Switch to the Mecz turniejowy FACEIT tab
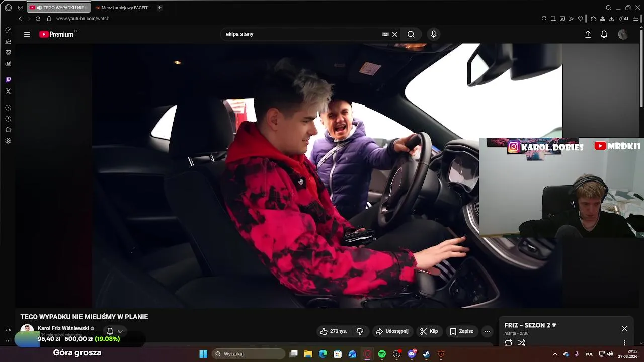This screenshot has height=362, width=644. (122, 8)
